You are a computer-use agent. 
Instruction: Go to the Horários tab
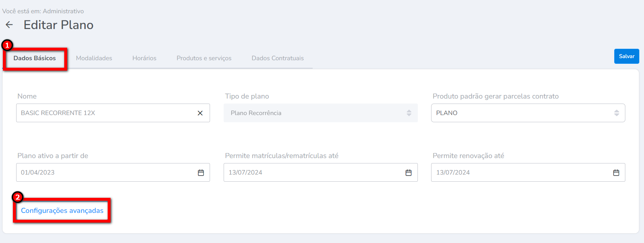click(144, 58)
